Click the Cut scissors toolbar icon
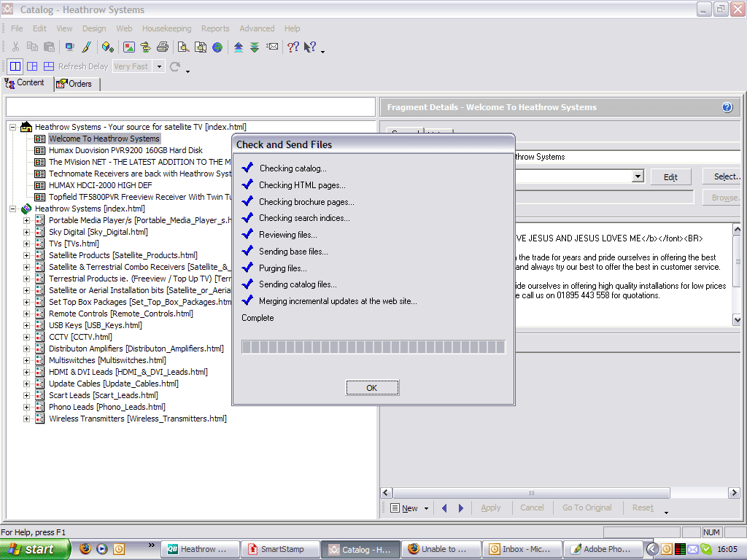 16,47
